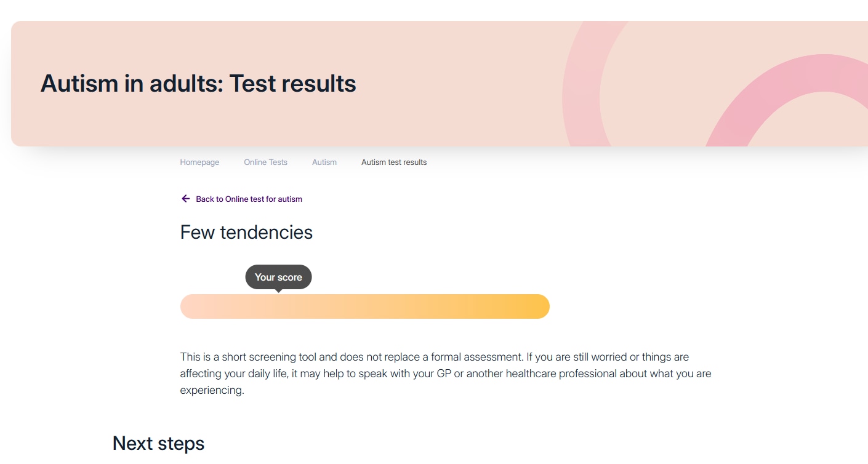This screenshot has width=868, height=464.
Task: Click the word 'experiencing' ending the paragraph
Action: (x=211, y=390)
